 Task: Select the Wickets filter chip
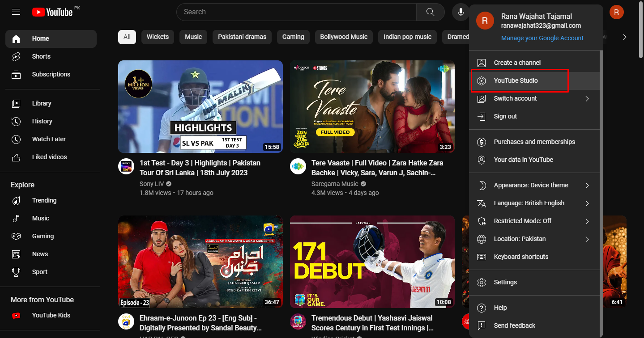coord(158,37)
